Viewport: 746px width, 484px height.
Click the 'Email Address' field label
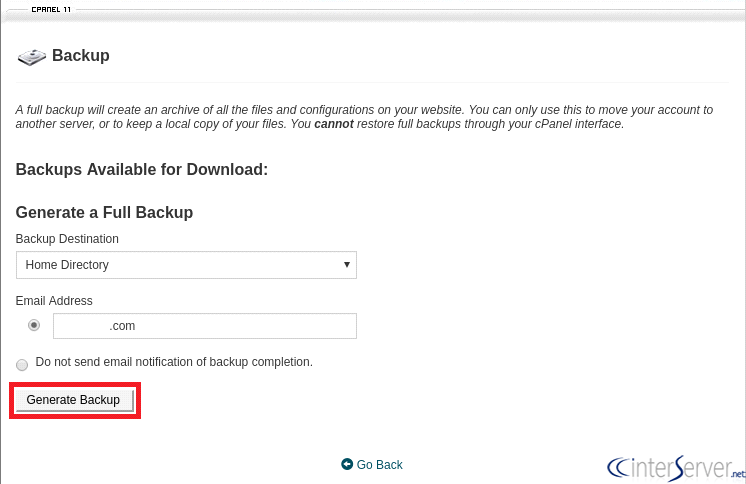pos(54,301)
